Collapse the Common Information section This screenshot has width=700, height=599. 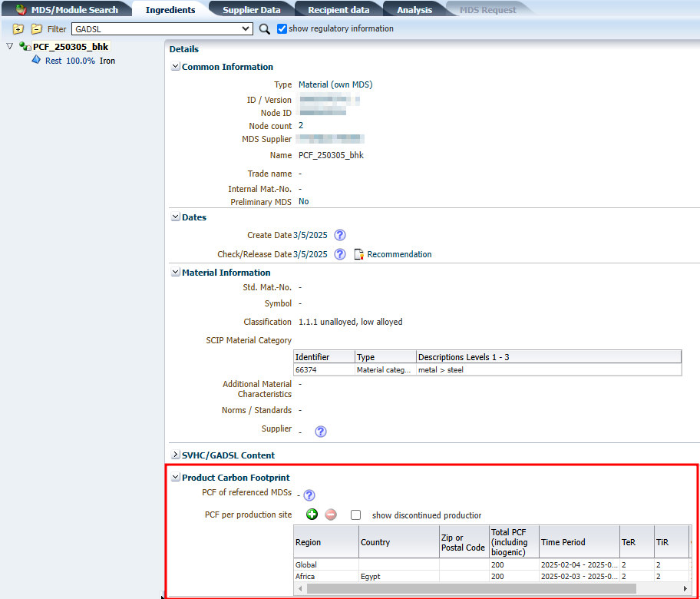coord(176,66)
